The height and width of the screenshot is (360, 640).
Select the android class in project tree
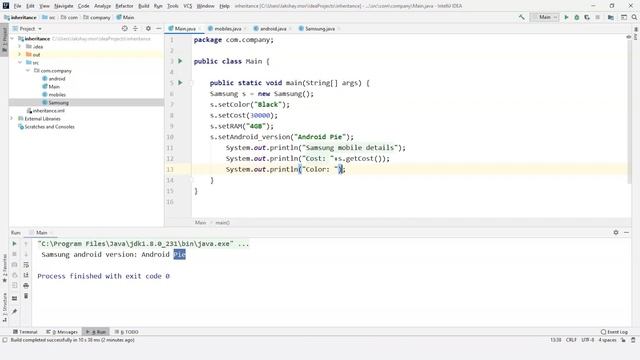click(x=53, y=79)
